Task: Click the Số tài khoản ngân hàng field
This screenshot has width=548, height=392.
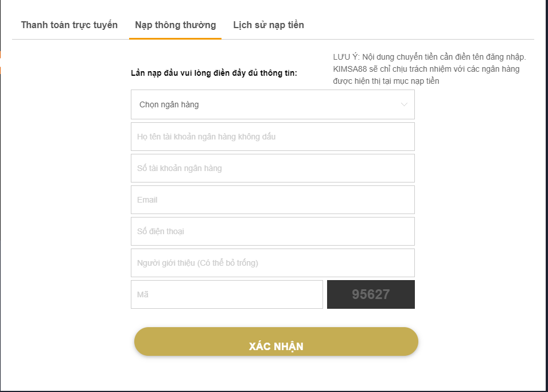Action: 273,168
